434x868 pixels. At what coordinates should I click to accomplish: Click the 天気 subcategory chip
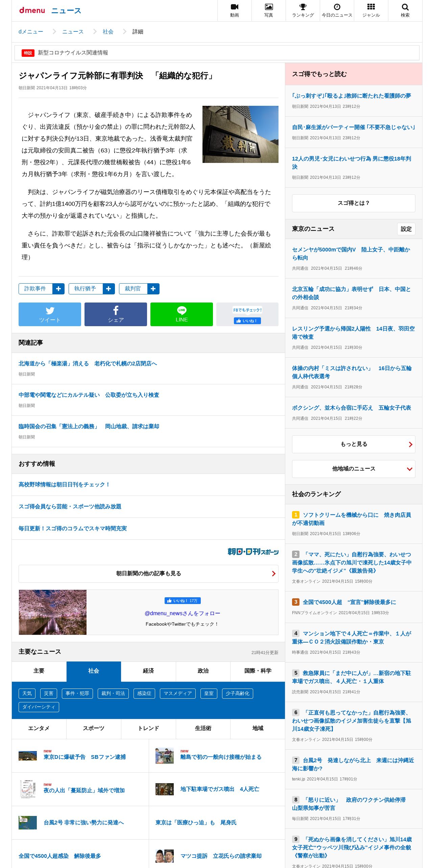point(27,694)
